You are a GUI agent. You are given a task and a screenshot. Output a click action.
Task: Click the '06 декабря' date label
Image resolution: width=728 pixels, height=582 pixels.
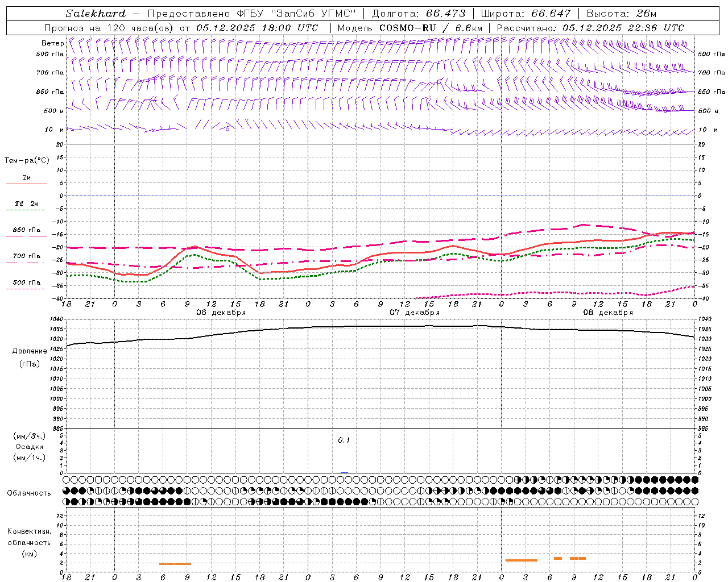[x=221, y=313]
